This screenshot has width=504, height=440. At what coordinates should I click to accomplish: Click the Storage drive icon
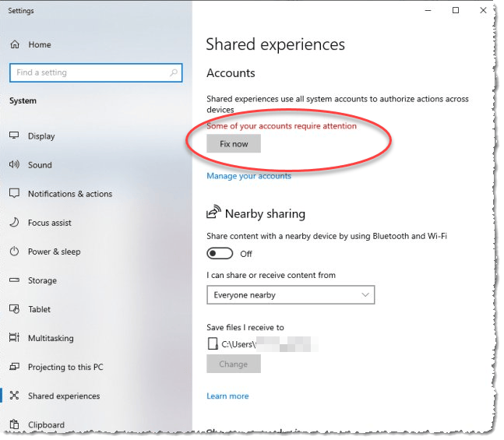pos(14,280)
